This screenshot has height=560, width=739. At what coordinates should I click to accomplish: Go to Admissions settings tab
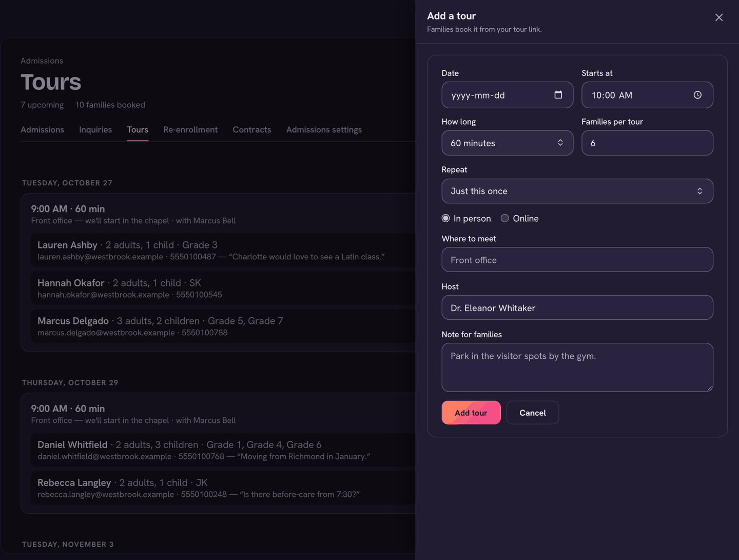(x=324, y=130)
